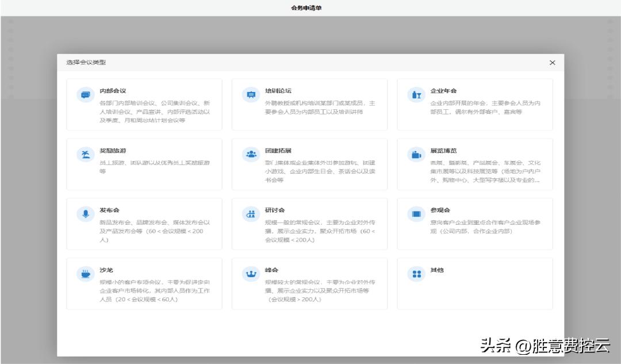Select the briefcase icon for 展览博览
This screenshot has width=621, height=364.
pos(416,154)
